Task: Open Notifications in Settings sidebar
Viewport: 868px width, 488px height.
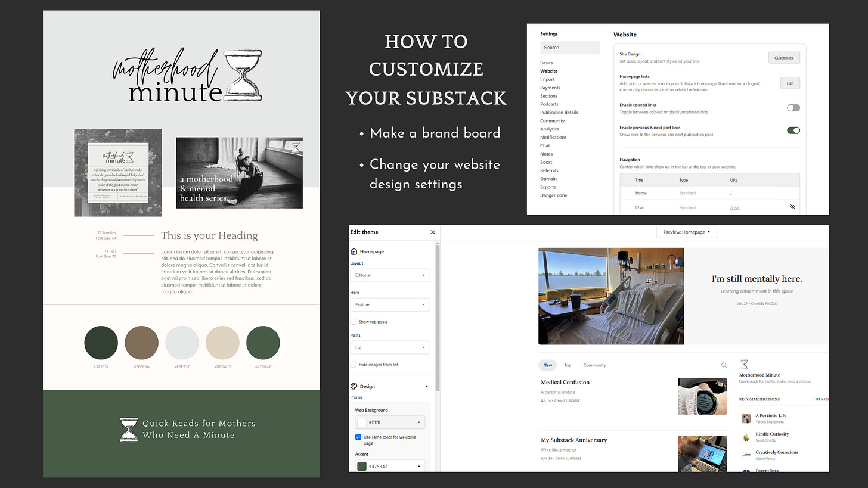Action: tap(553, 137)
